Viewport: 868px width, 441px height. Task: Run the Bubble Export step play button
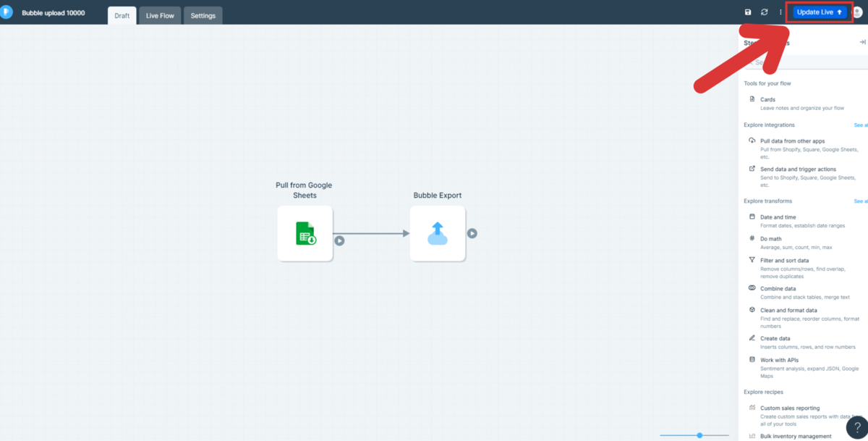point(472,233)
